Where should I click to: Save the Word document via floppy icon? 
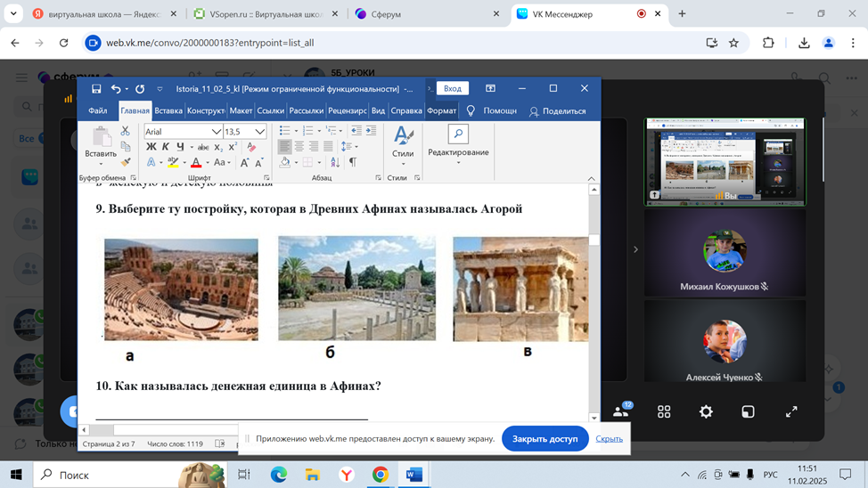click(96, 88)
